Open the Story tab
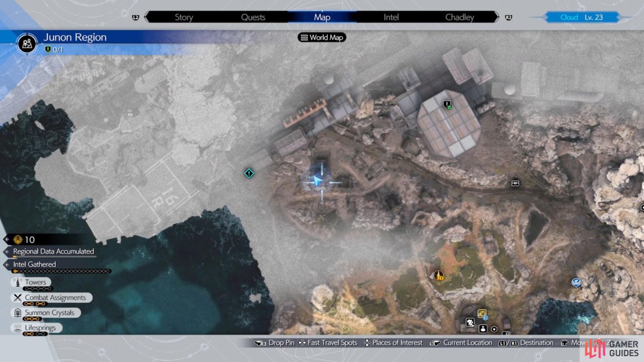Image resolution: width=644 pixels, height=362 pixels. [x=183, y=17]
